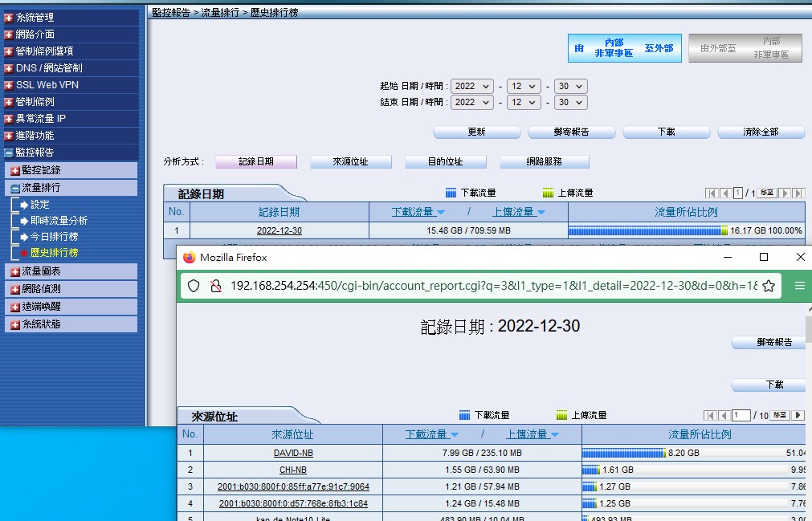Switch direction to 由外部至內部非軍事區
The width and height of the screenshot is (812, 521).
coord(745,48)
